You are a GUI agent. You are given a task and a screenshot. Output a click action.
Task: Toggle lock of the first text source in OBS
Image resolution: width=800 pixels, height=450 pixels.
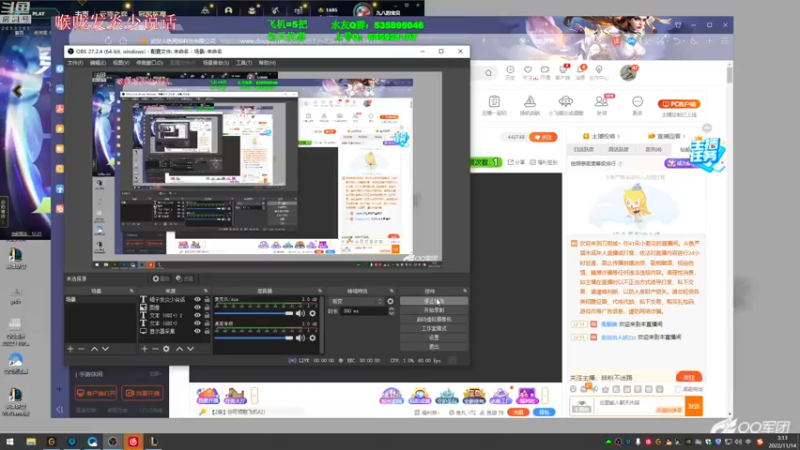[207, 300]
